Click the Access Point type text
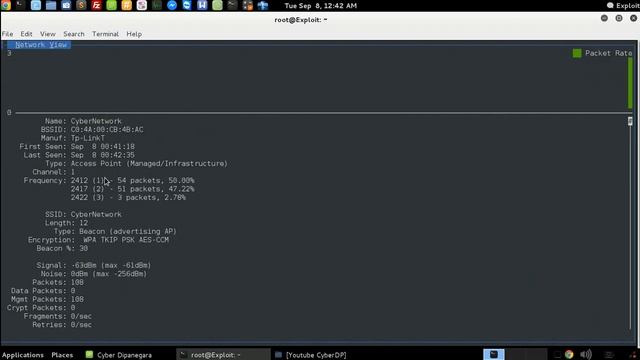 149,163
